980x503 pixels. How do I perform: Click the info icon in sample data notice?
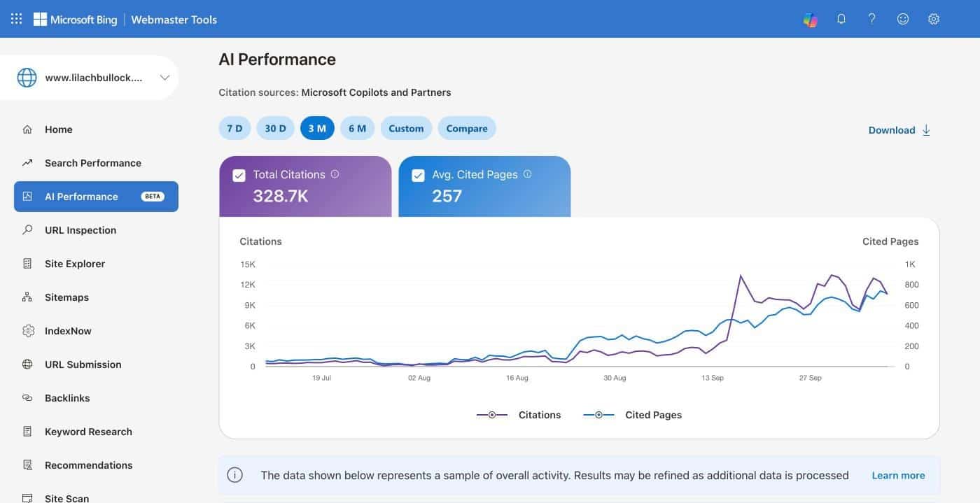click(235, 475)
